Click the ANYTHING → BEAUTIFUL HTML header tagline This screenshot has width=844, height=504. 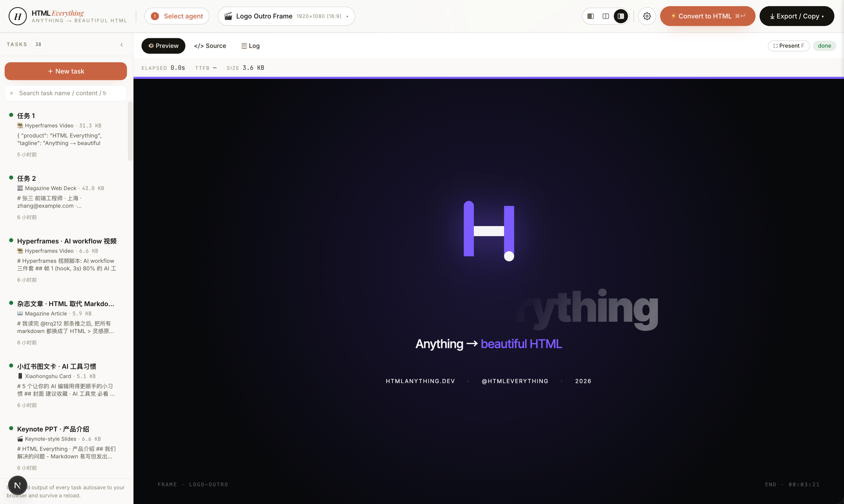(79, 21)
